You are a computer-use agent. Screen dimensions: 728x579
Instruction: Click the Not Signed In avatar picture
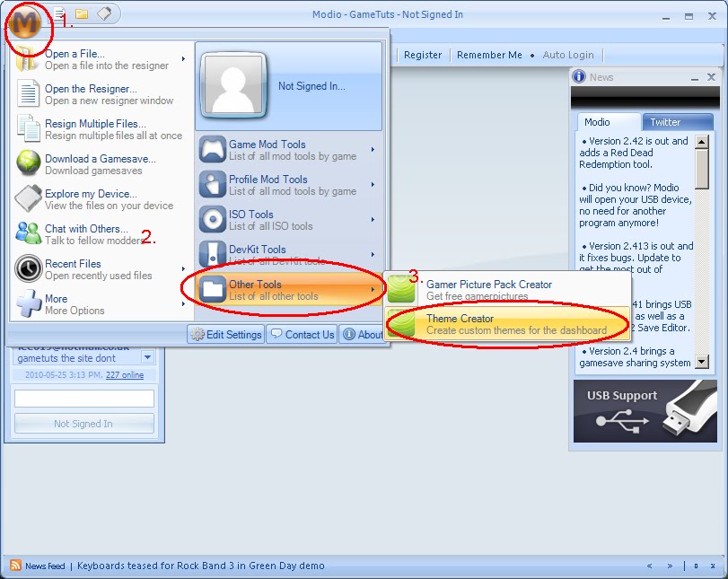click(x=233, y=85)
